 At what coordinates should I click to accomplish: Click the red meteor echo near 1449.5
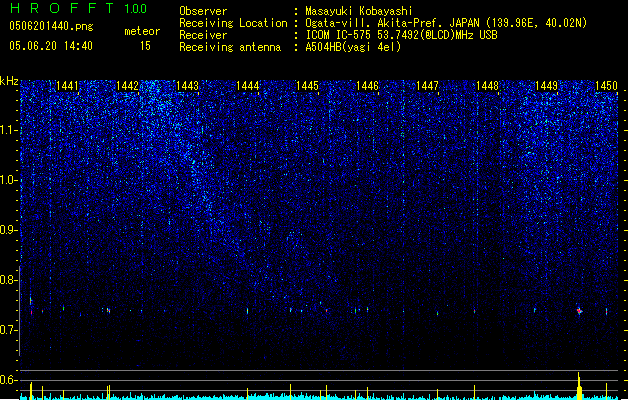[579, 311]
